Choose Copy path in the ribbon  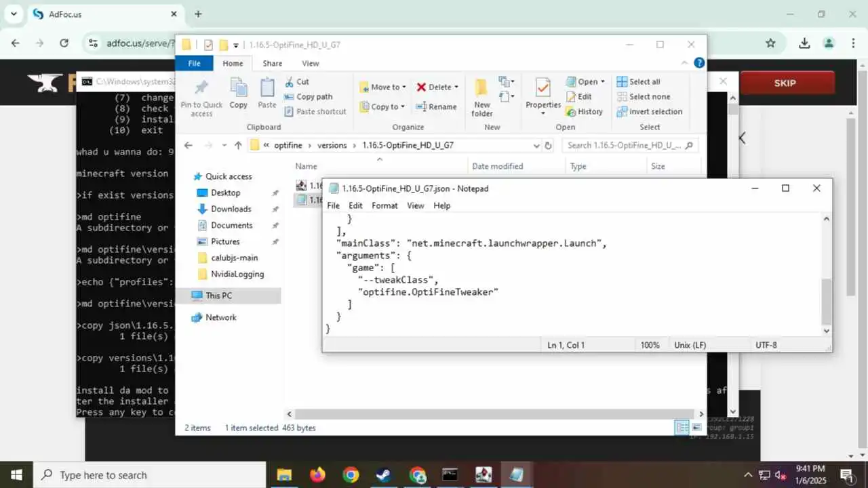309,96
